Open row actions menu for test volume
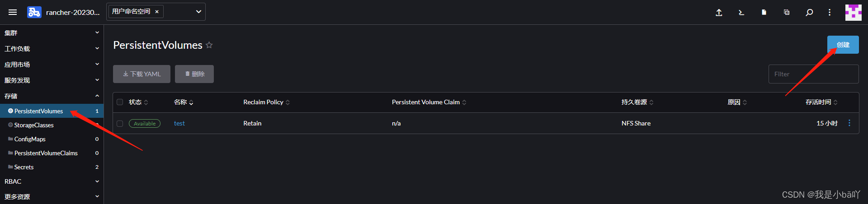The image size is (868, 204). (x=849, y=123)
